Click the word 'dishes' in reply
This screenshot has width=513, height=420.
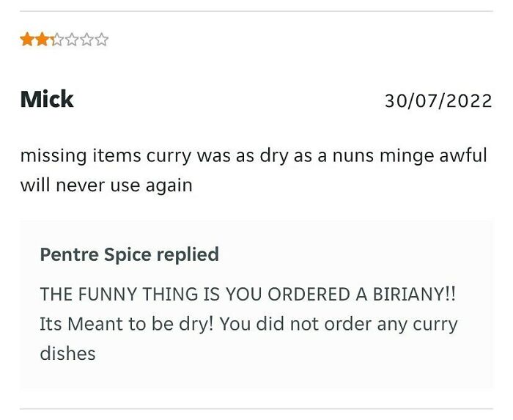[67, 353]
